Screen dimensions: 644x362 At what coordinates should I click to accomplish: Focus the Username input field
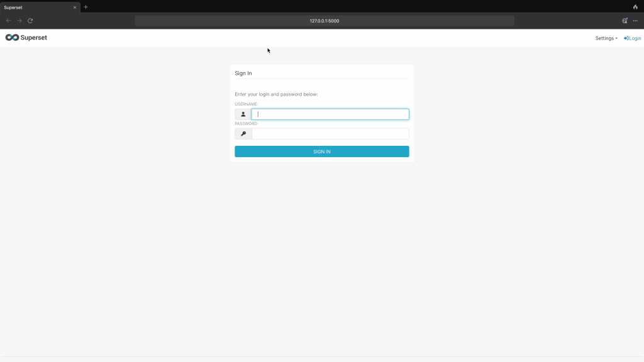(x=330, y=114)
